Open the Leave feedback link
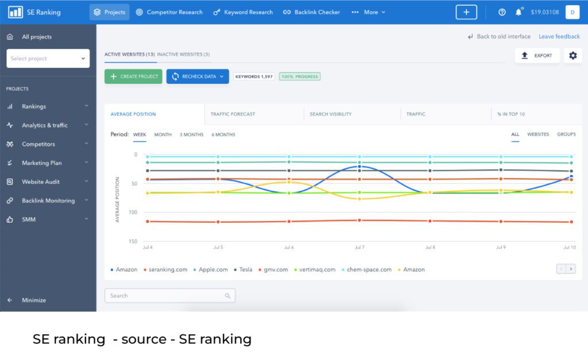588x364 pixels. point(559,37)
